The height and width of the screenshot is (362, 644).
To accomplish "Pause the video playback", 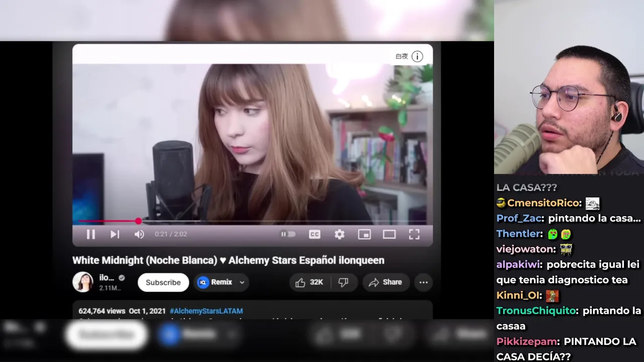I will pos(91,234).
